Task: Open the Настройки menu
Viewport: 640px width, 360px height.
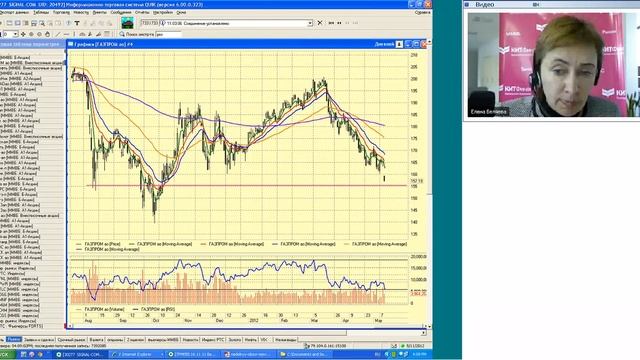Action: click(163, 13)
